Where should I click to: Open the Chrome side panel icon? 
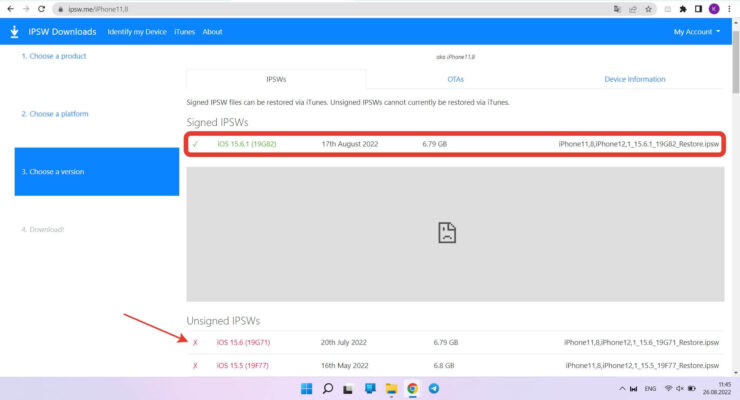(x=699, y=9)
